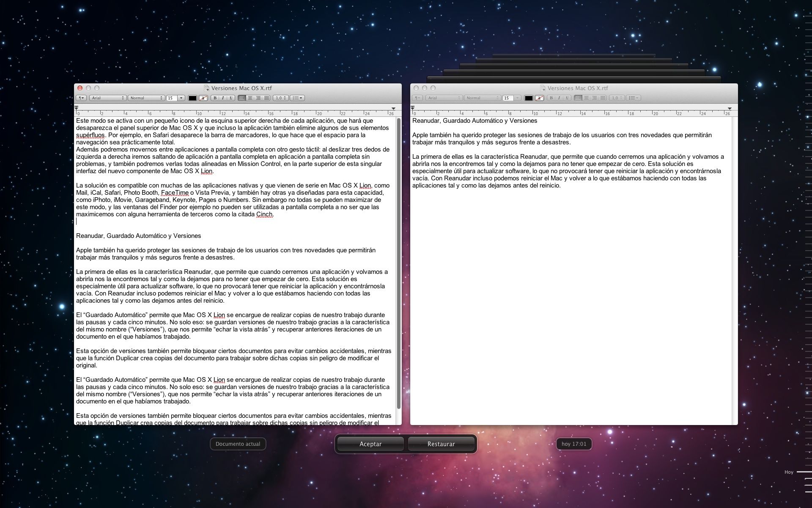Click inside font size field showing 15
This screenshot has width=812, height=508.
[x=171, y=98]
